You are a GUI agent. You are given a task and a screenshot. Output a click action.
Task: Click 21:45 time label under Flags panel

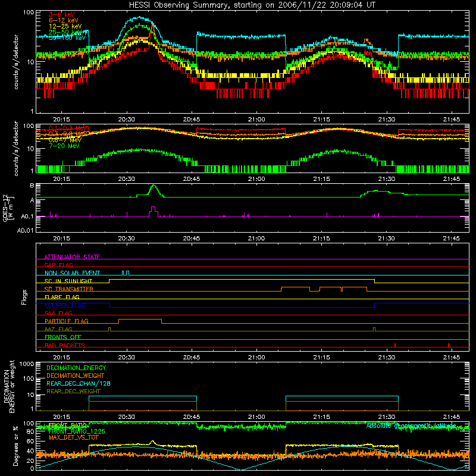click(452, 358)
